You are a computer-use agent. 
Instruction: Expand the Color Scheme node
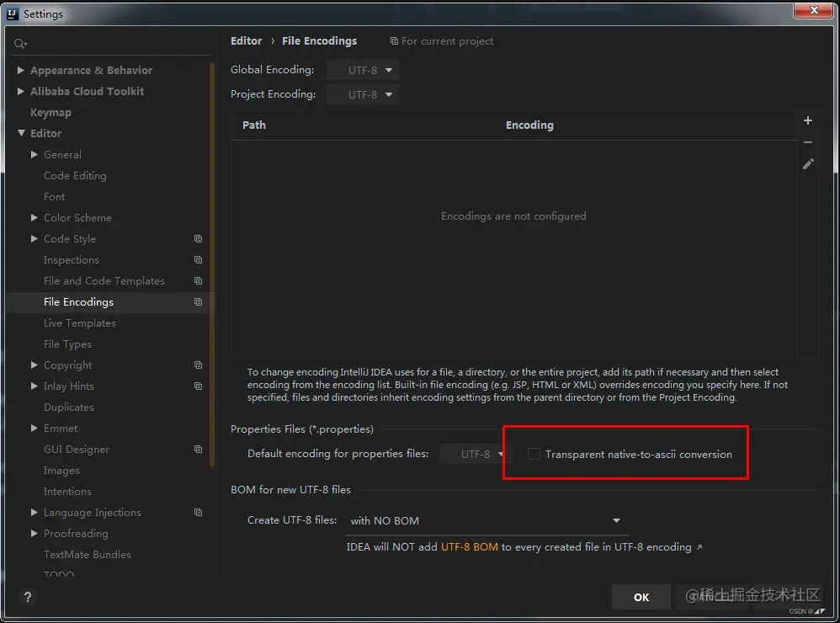tap(35, 217)
